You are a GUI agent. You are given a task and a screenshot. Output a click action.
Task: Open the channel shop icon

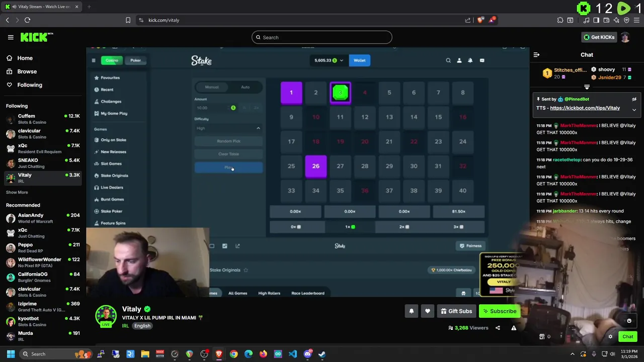[x=542, y=337]
